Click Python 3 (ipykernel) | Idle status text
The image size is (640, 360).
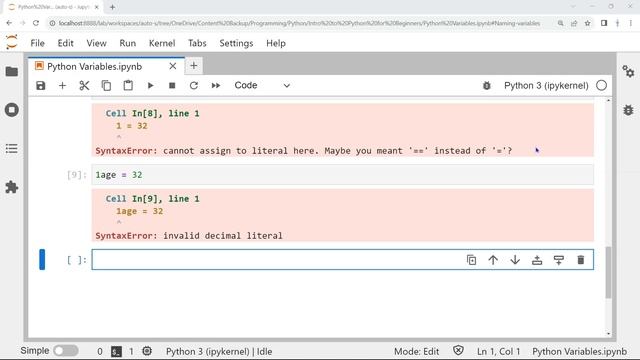point(219,351)
